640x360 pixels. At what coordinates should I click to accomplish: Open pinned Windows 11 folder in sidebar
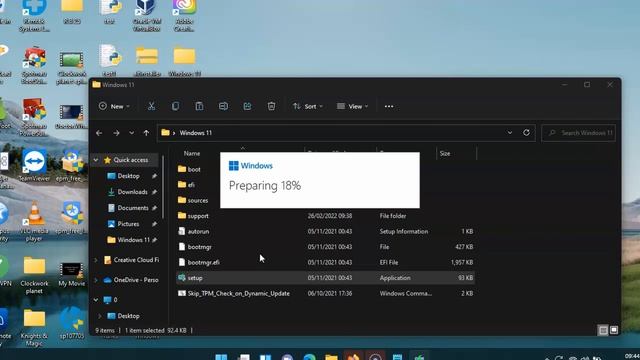click(x=133, y=240)
